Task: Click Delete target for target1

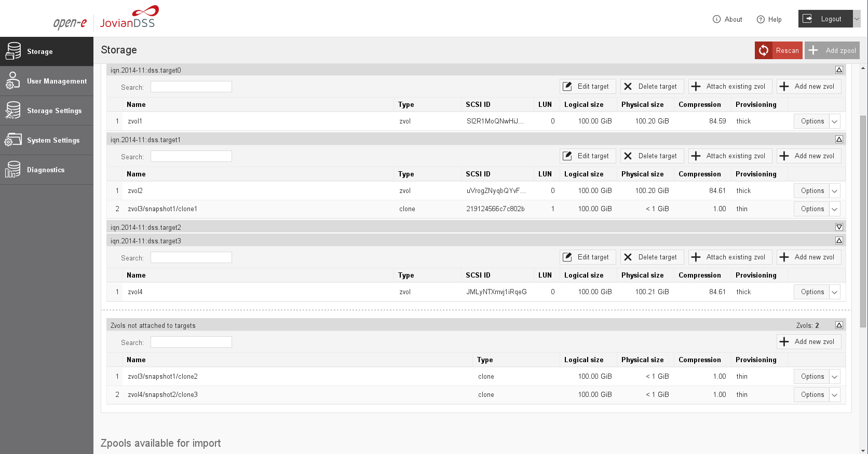Action: click(x=652, y=156)
